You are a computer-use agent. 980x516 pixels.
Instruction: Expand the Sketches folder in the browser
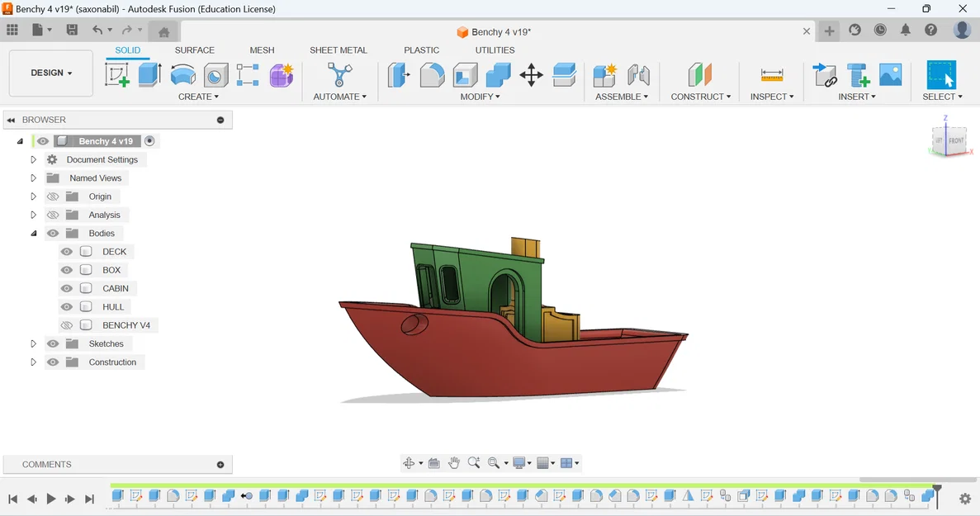click(34, 343)
